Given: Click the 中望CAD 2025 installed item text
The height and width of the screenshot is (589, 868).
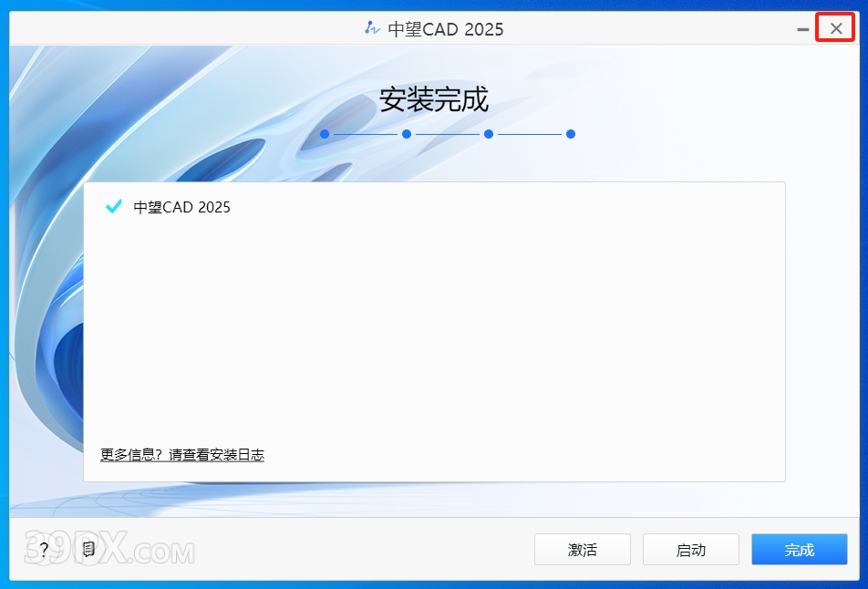Looking at the screenshot, I should point(181,207).
